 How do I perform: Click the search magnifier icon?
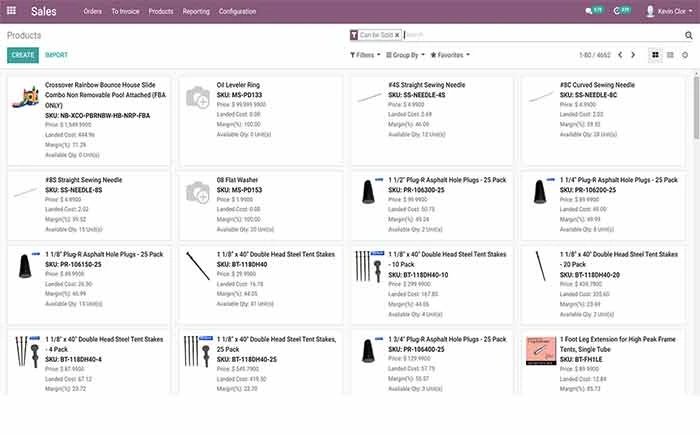pyautogui.click(x=688, y=35)
